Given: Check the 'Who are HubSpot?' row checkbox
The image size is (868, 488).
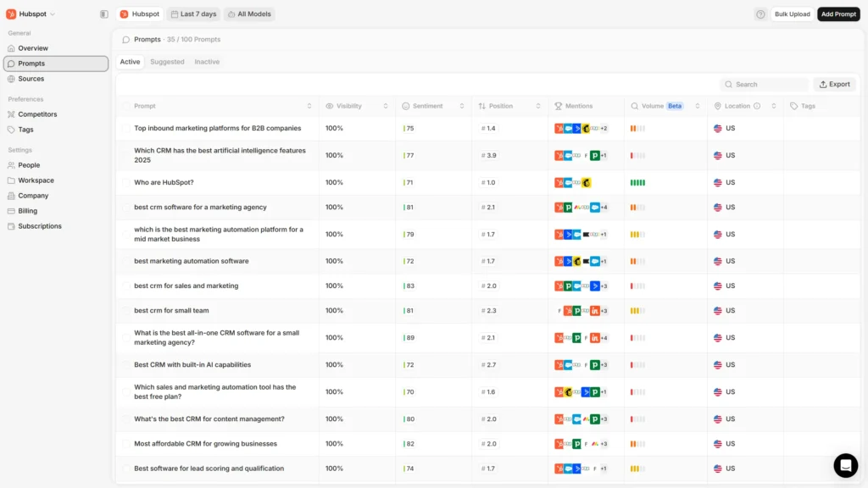Looking at the screenshot, I should 126,182.
